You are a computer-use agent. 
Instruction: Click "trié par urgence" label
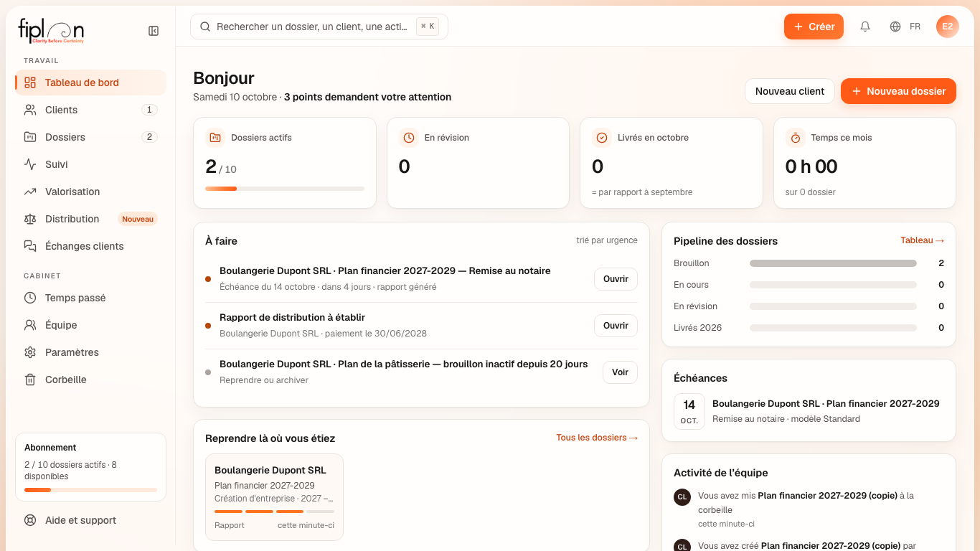607,240
